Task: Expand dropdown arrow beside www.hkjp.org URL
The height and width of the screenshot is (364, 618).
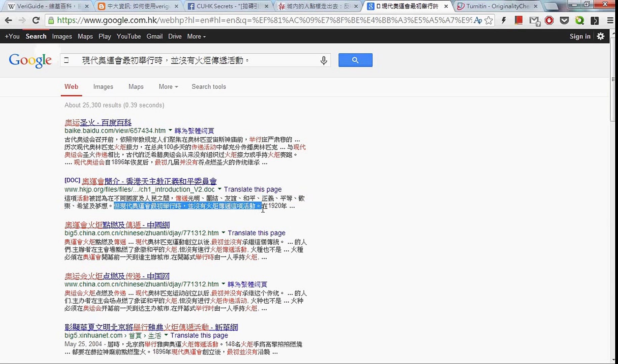Action: (219, 189)
